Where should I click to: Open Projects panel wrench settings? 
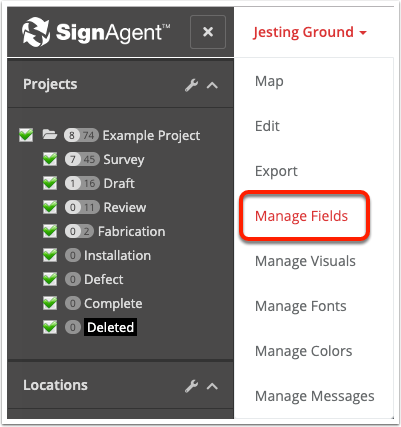191,85
